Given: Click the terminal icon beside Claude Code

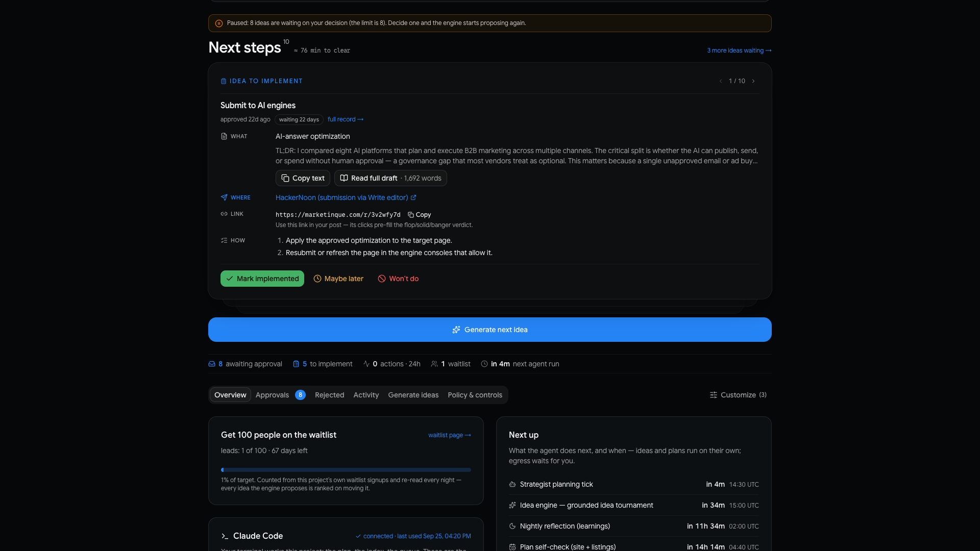Looking at the screenshot, I should (225, 536).
